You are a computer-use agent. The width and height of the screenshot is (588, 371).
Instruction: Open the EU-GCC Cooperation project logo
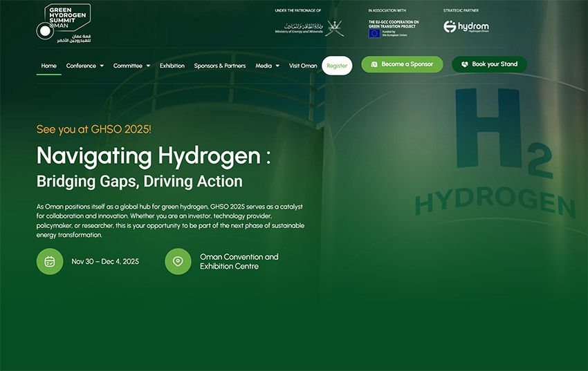[394, 28]
